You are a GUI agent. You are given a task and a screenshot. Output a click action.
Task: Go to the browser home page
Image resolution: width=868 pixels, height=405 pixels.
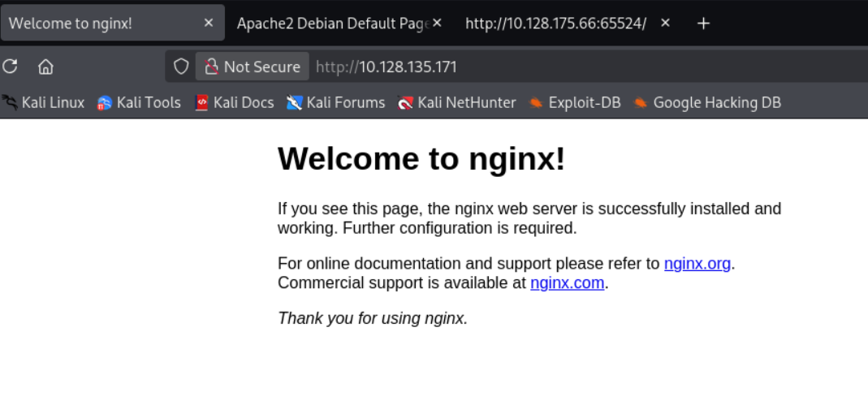point(45,67)
